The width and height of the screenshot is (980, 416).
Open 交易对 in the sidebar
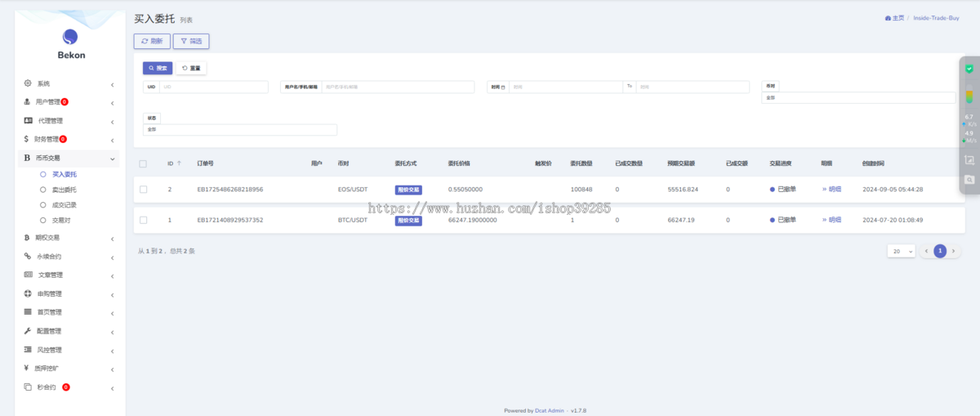pos(61,220)
